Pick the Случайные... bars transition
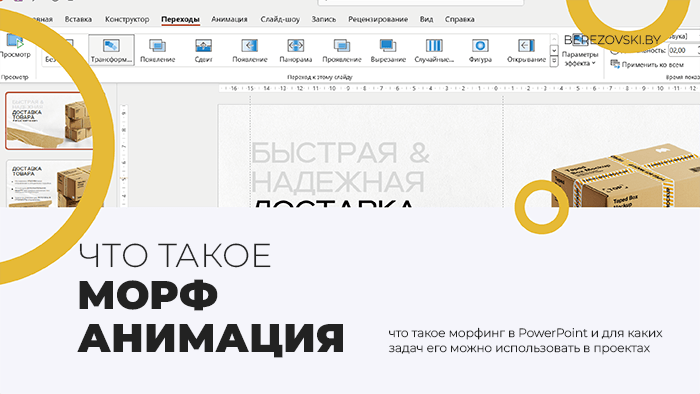700x394 pixels. 434,50
